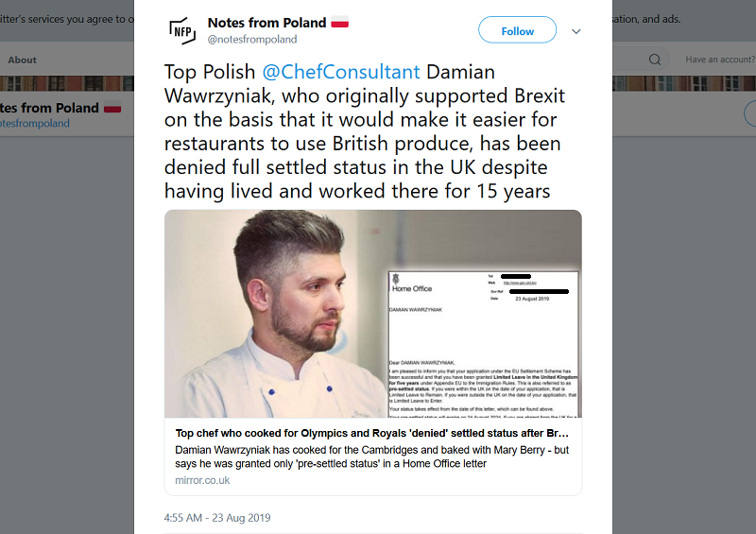Click background profile handle on left edge
This screenshot has height=534, width=756.
point(36,124)
